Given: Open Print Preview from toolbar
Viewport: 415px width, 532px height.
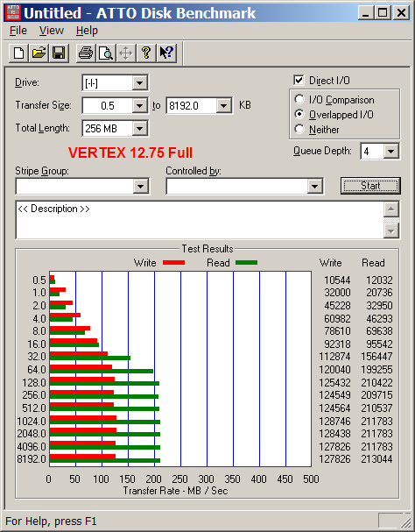Looking at the screenshot, I should [106, 53].
